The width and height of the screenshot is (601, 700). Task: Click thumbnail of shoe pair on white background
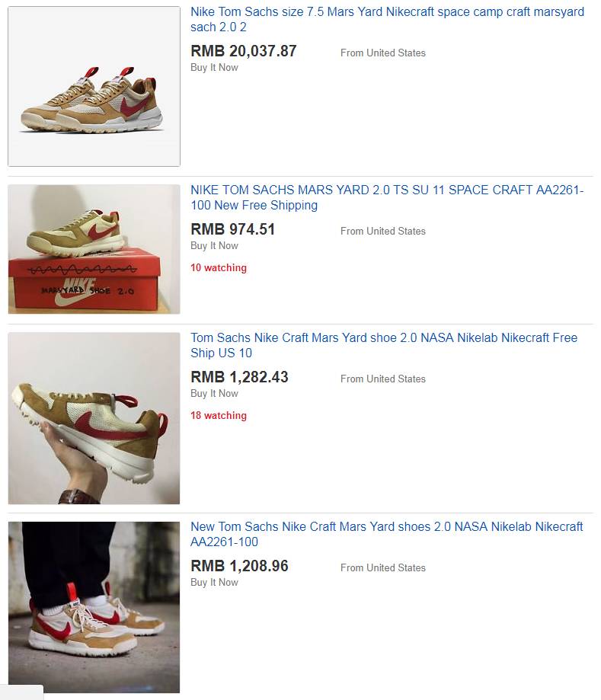pyautogui.click(x=94, y=86)
